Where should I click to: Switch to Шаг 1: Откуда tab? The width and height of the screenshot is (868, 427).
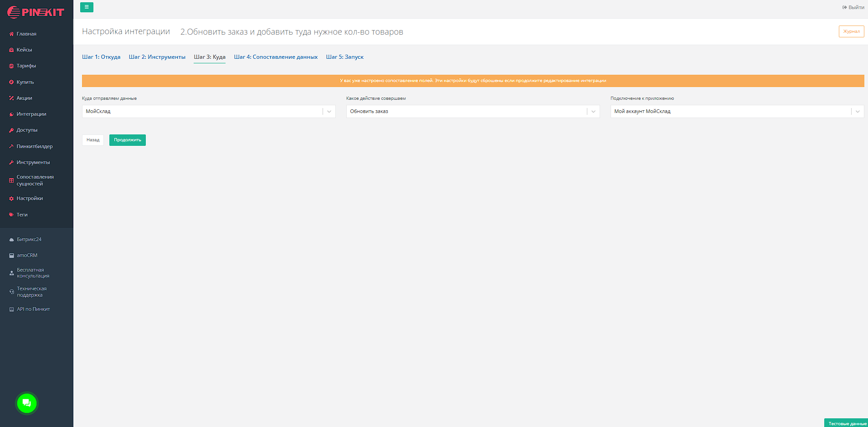pos(101,57)
